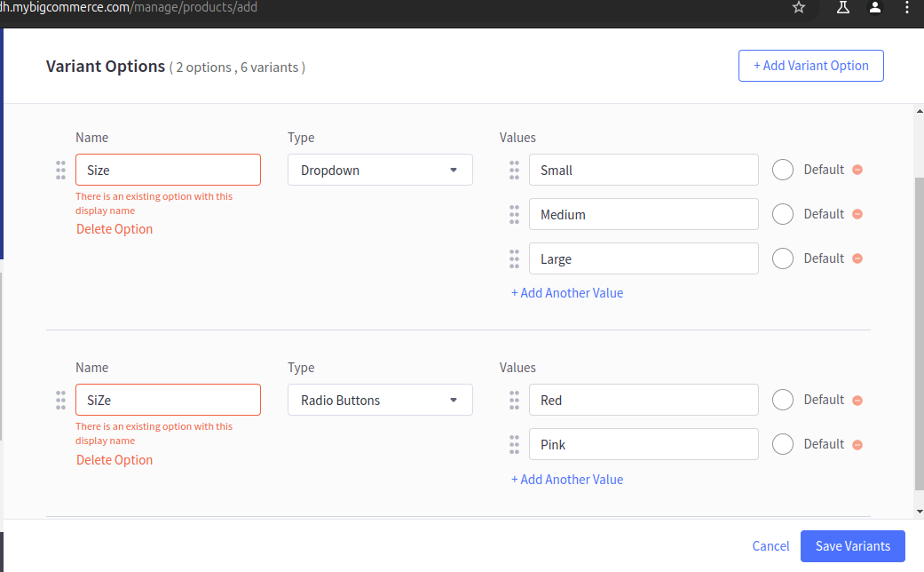Image resolution: width=924 pixels, height=572 pixels.
Task: Click Add Another Value under Large
Action: point(567,293)
